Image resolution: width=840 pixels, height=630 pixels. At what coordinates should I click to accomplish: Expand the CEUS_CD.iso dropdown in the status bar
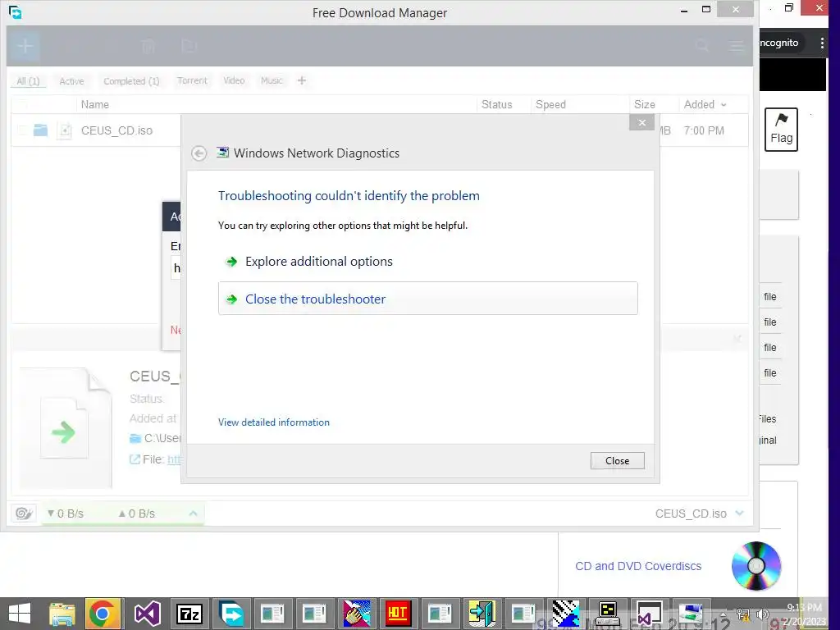click(x=740, y=514)
